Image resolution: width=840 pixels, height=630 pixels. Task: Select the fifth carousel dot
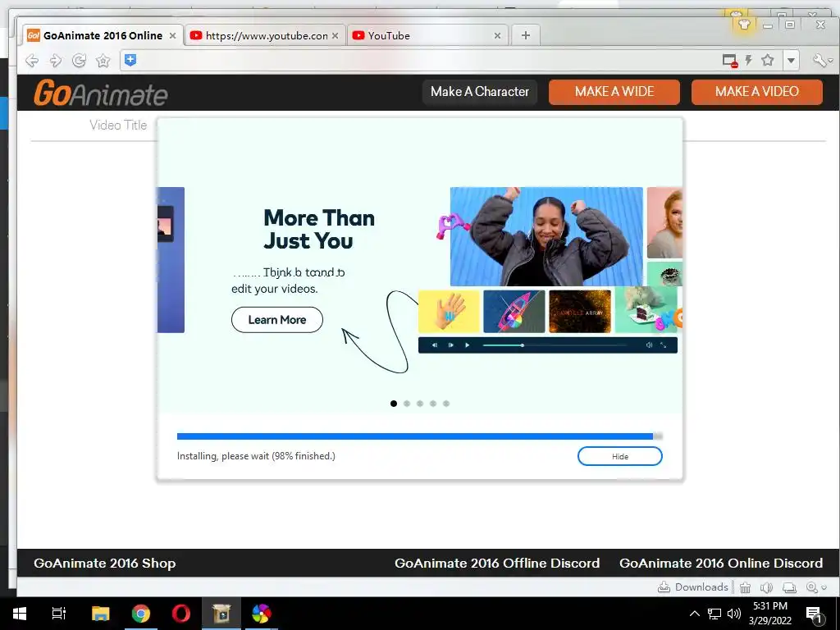(x=446, y=404)
